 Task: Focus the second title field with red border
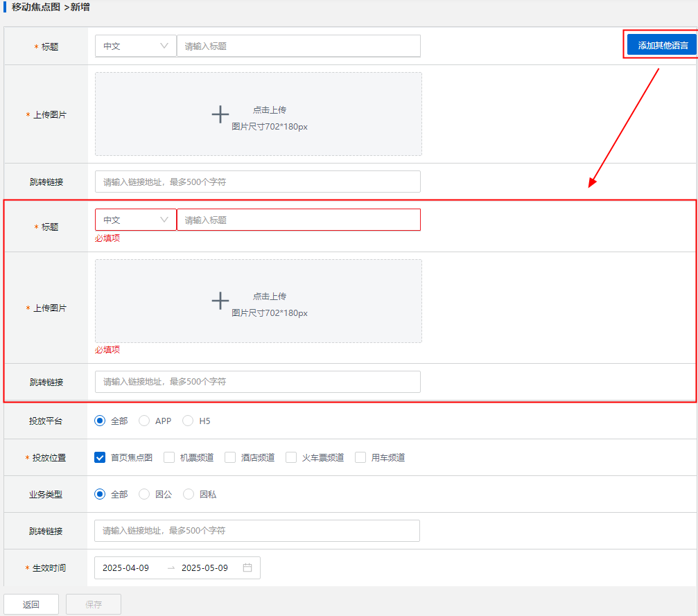(298, 220)
